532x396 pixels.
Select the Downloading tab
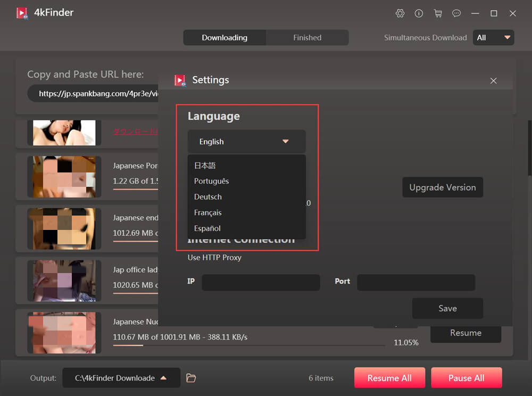[225, 38]
